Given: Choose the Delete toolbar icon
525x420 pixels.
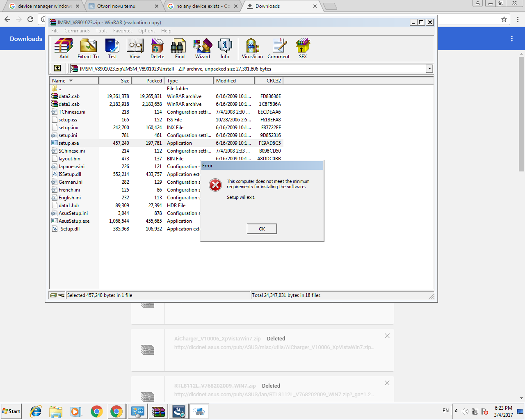Looking at the screenshot, I should (x=157, y=49).
